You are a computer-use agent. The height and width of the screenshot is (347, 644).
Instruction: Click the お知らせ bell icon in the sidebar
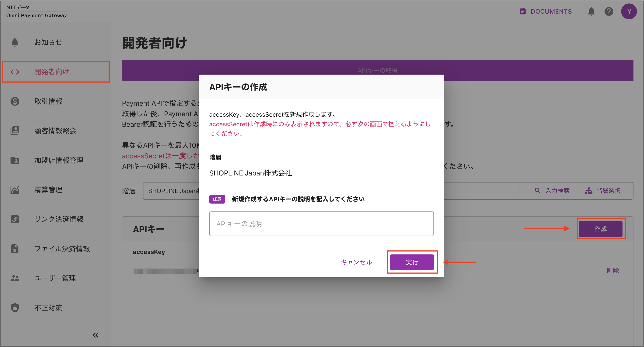pyautogui.click(x=15, y=42)
